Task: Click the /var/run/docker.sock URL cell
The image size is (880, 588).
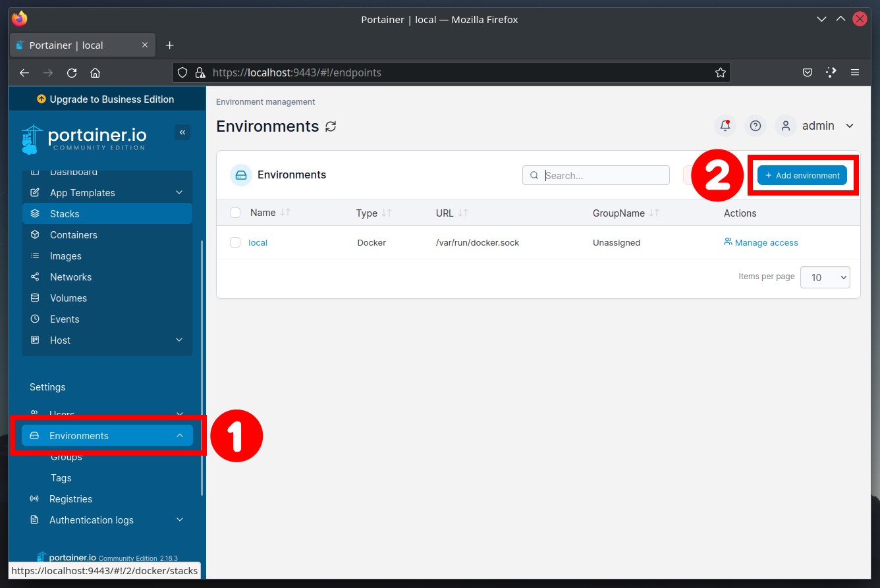Action: click(478, 242)
